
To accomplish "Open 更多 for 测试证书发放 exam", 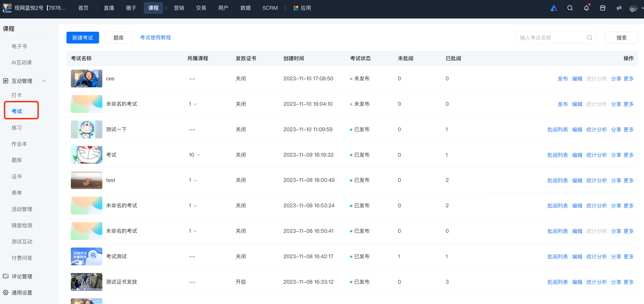I will pyautogui.click(x=628, y=282).
